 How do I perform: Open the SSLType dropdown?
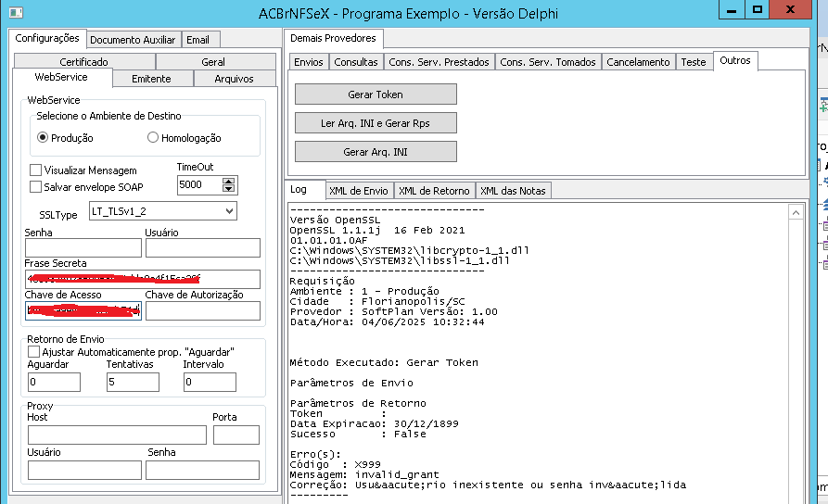(x=229, y=211)
